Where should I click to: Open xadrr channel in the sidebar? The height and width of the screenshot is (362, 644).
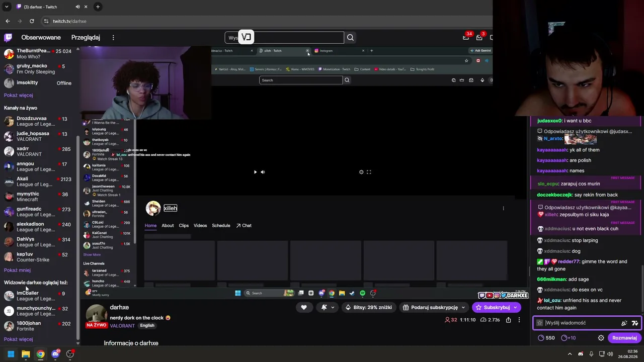pos(38,151)
